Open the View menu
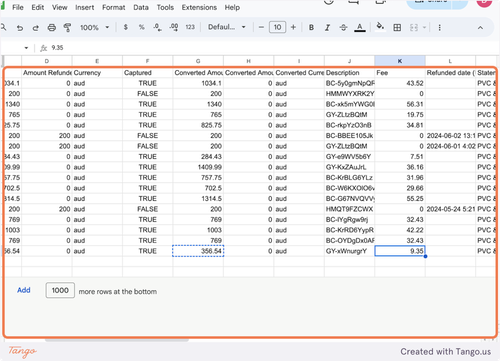The height and width of the screenshot is (361, 500). (59, 7)
